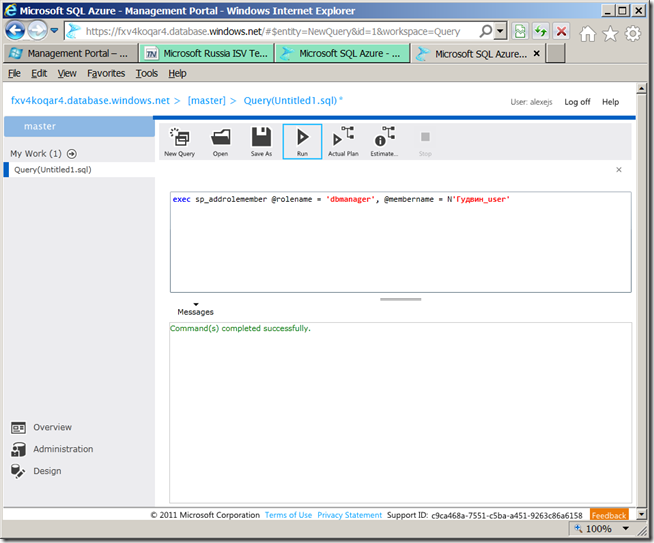
Task: Click the Log off link
Action: tap(577, 102)
